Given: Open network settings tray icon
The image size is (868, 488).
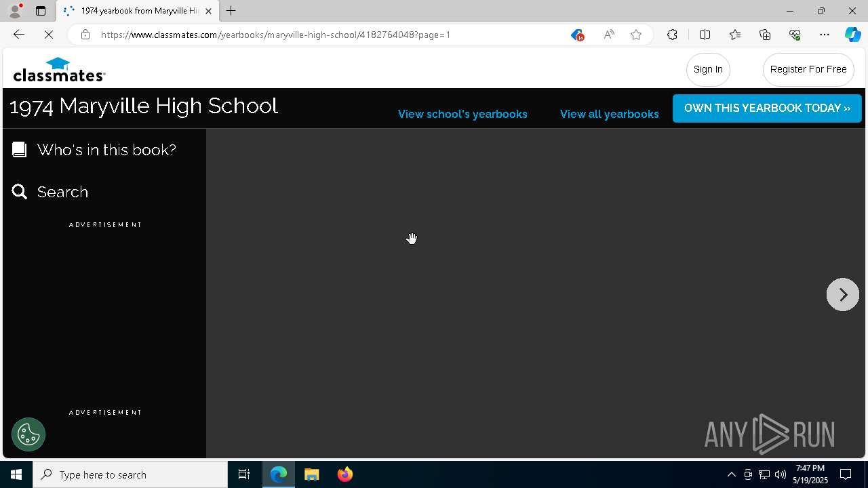Looking at the screenshot, I should tap(764, 474).
